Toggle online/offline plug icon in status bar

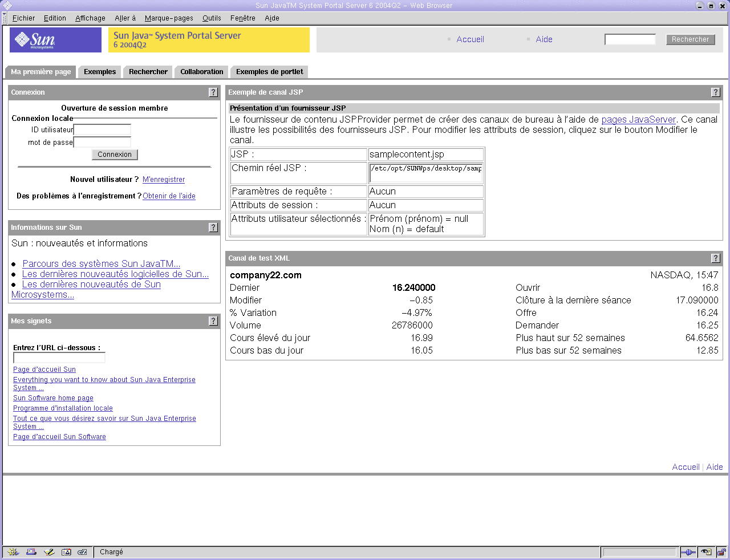tap(689, 552)
